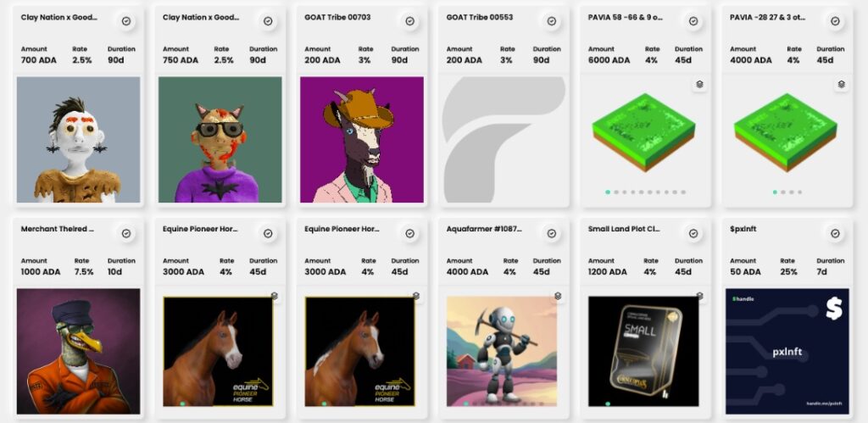Click verified badge on Merchant Theired card
Screen dimensions: 868x423
(x=126, y=233)
